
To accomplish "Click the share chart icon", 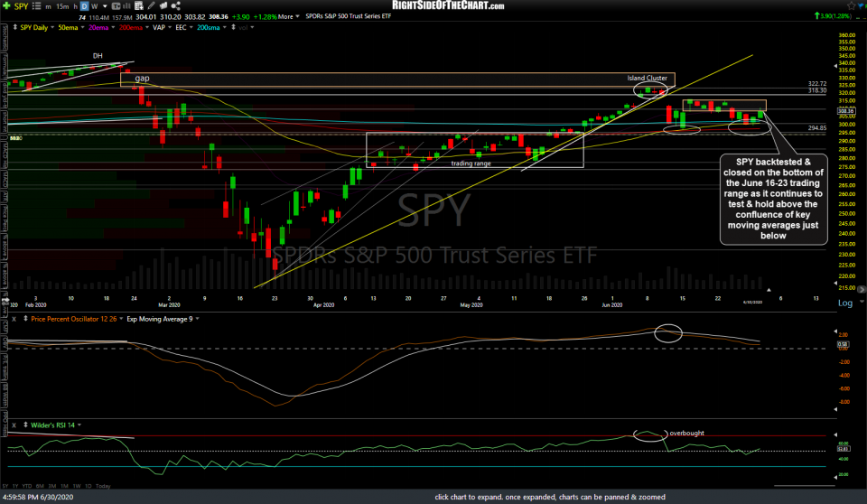I will point(176,5).
